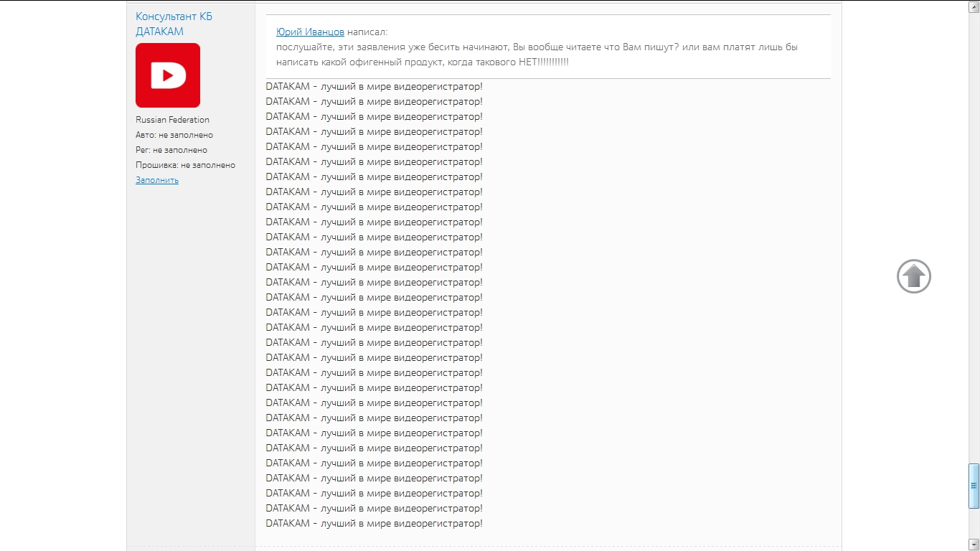This screenshot has width=980, height=551.
Task: Click the scrollbar down arrow
Action: [x=974, y=545]
